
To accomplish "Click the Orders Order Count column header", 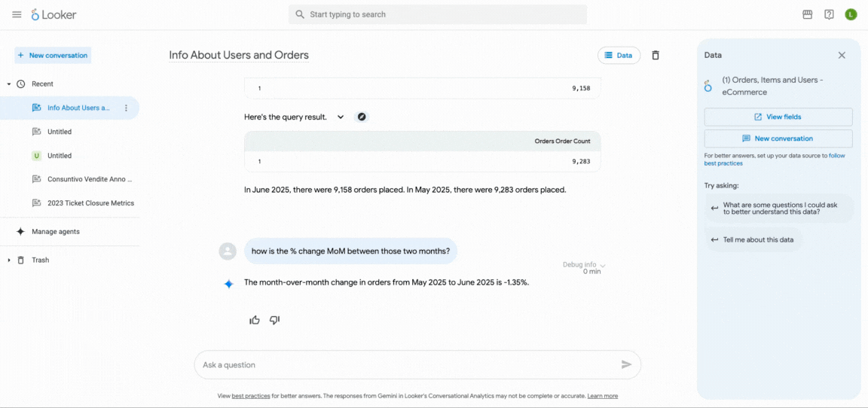I will [x=562, y=141].
